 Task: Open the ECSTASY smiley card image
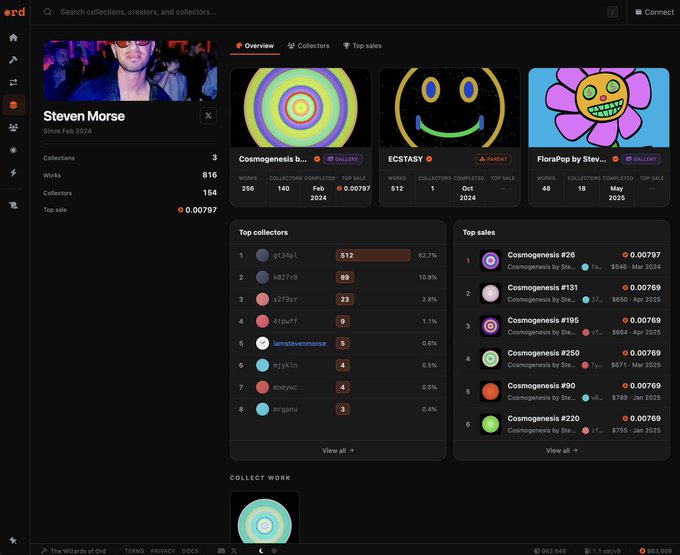450,108
